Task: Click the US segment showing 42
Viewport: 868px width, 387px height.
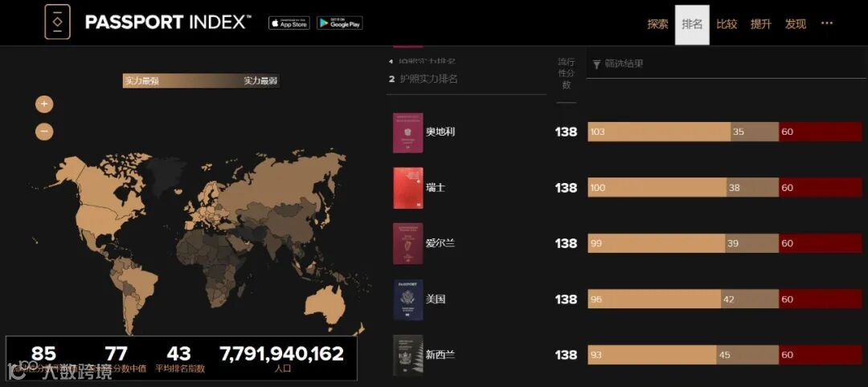Action: pos(750,299)
